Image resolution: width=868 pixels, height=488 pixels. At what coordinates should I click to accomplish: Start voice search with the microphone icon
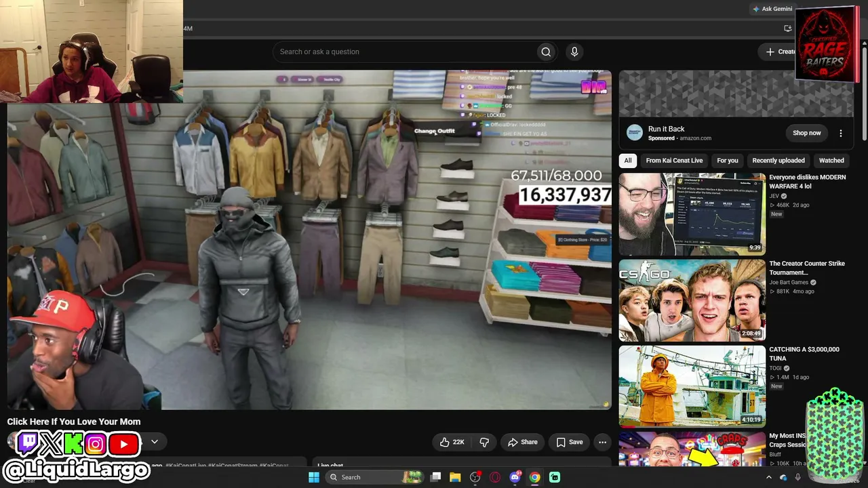pyautogui.click(x=574, y=52)
